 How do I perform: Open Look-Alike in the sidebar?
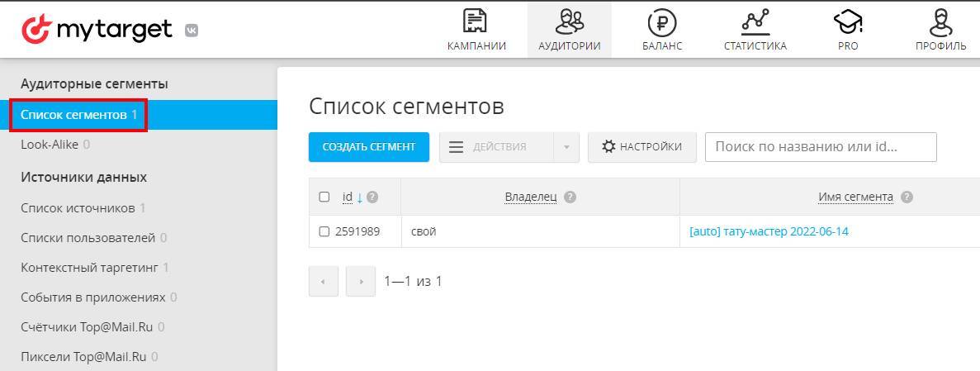(x=50, y=145)
